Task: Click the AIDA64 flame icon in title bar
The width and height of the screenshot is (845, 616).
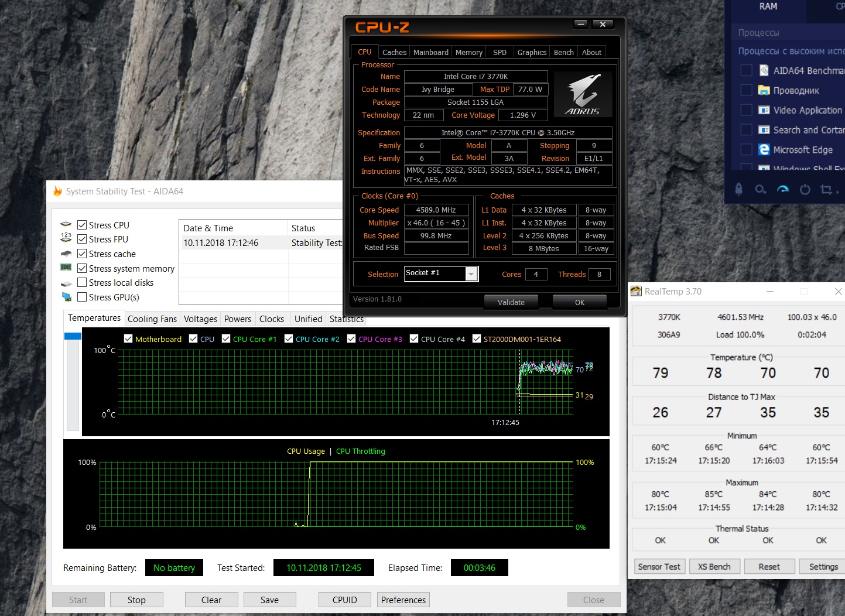Action: (x=57, y=191)
